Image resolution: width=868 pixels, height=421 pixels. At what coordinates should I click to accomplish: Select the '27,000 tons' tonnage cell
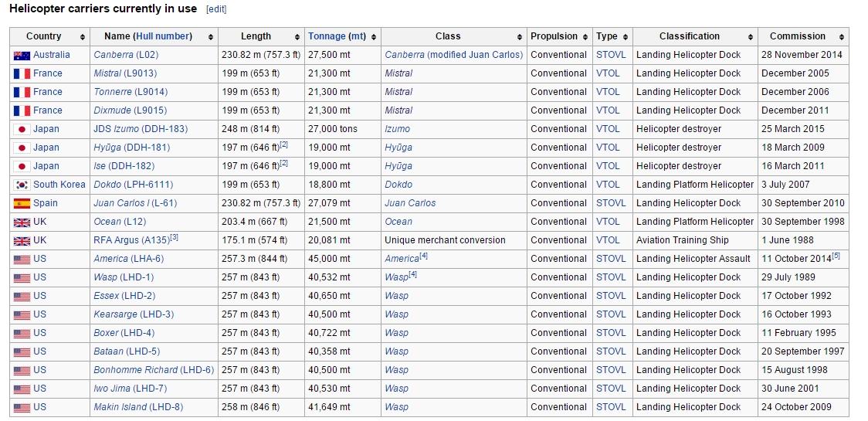[x=343, y=129]
